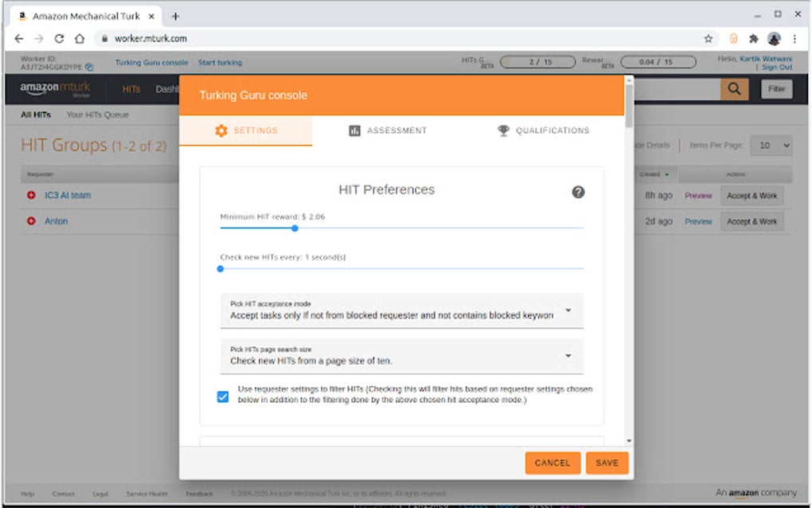The image size is (812, 508).
Task: Click red plus icon beside IC3 AI team
Action: pyautogui.click(x=31, y=195)
